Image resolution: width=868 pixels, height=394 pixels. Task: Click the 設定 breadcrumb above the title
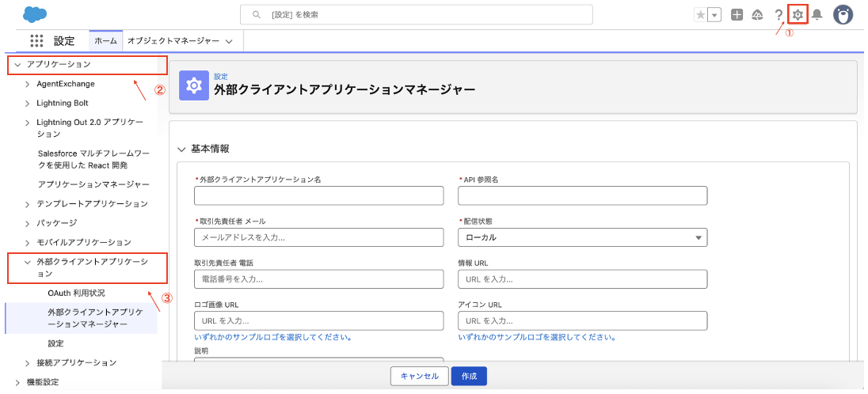click(221, 77)
